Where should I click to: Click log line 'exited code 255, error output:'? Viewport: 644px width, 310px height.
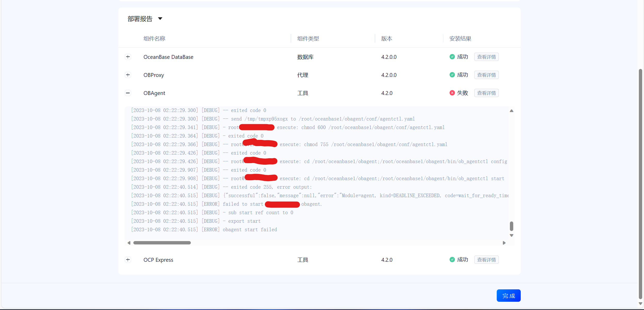(x=222, y=187)
